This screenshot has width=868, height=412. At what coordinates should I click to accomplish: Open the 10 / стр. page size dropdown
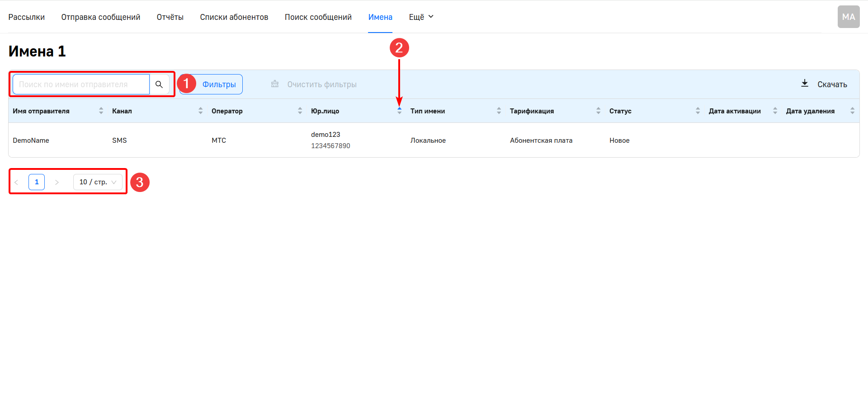98,182
